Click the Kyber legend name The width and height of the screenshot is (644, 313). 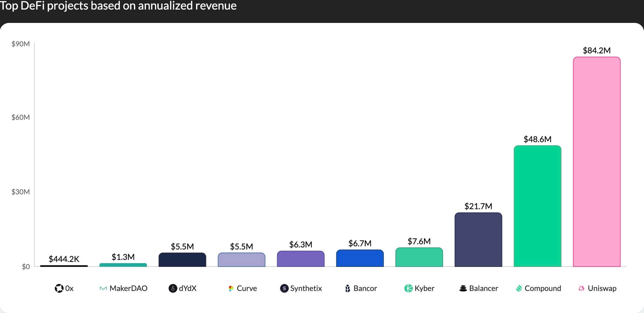[x=424, y=288]
